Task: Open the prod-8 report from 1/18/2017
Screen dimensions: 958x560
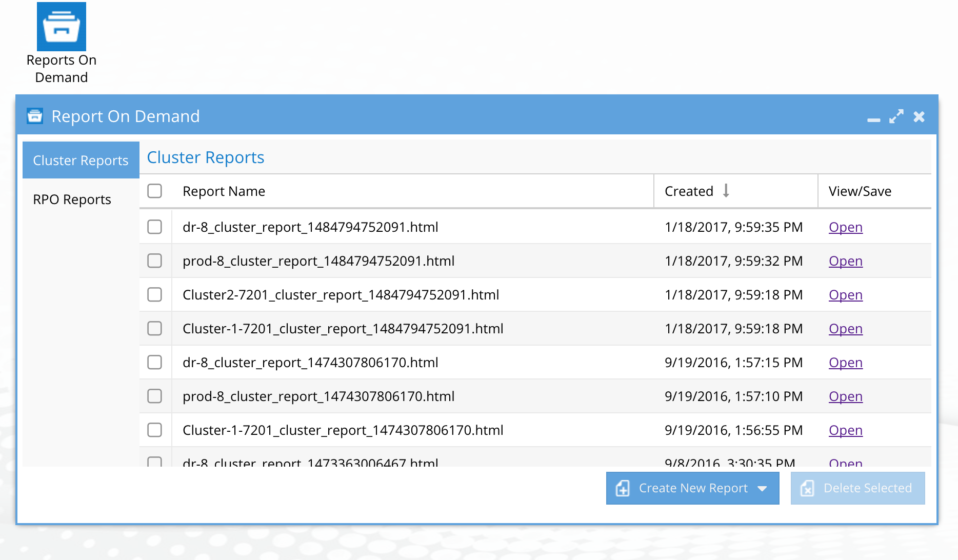Action: (x=845, y=261)
